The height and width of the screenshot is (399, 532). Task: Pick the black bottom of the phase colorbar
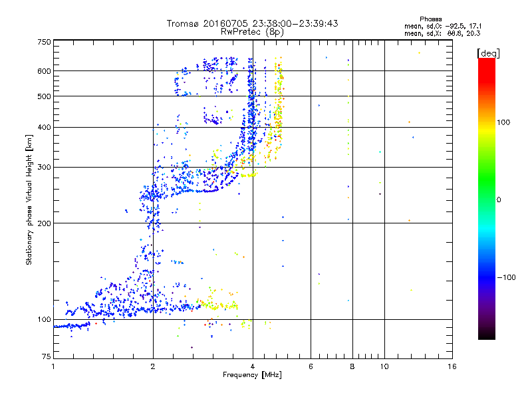[487, 336]
